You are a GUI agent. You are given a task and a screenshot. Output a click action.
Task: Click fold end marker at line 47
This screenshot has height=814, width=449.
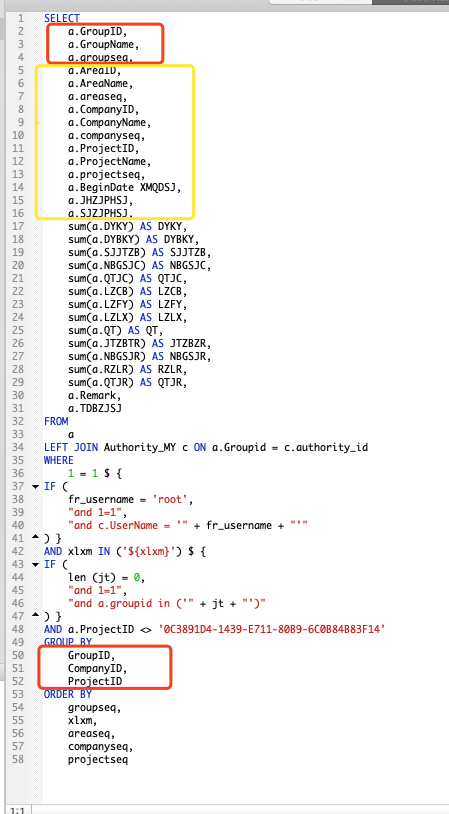pyautogui.click(x=35, y=616)
